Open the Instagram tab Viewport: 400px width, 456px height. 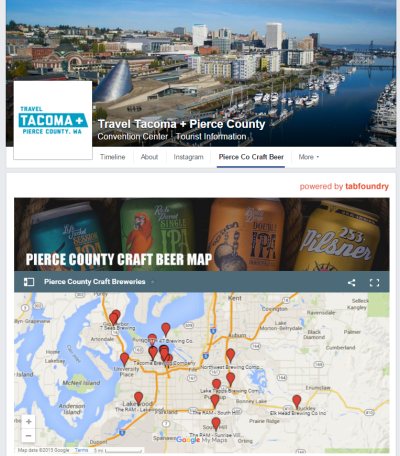point(188,157)
